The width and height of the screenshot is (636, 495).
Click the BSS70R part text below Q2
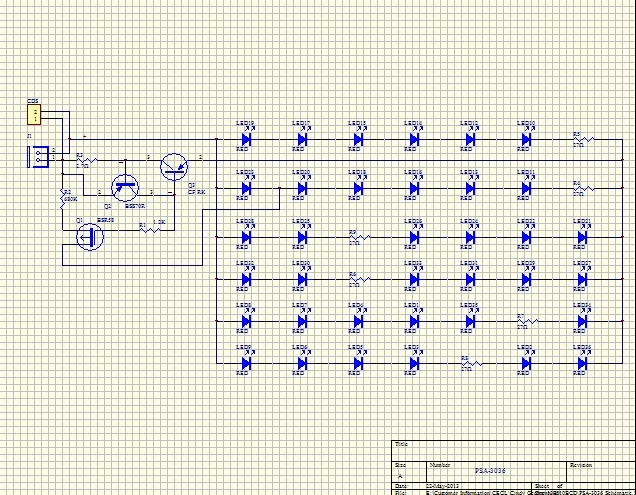[x=135, y=206]
